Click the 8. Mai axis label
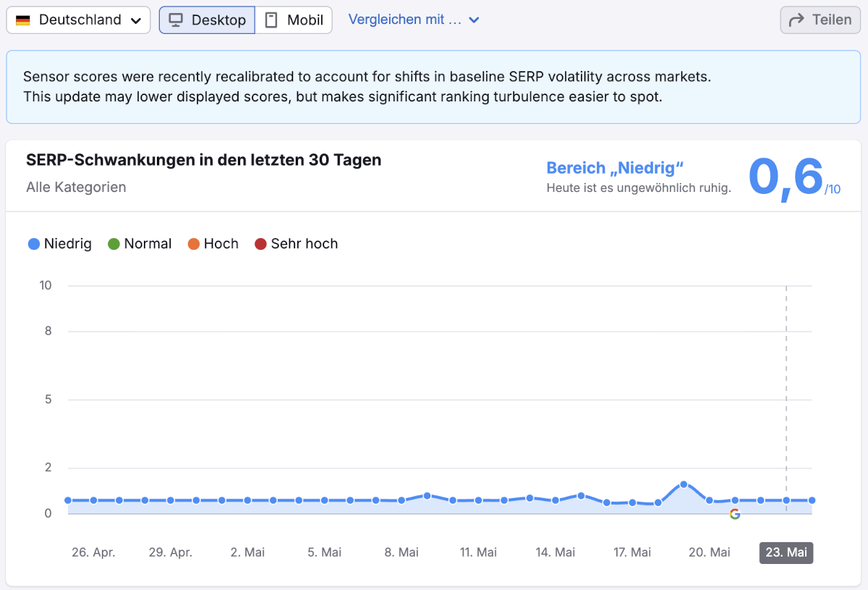868x590 pixels. click(401, 552)
